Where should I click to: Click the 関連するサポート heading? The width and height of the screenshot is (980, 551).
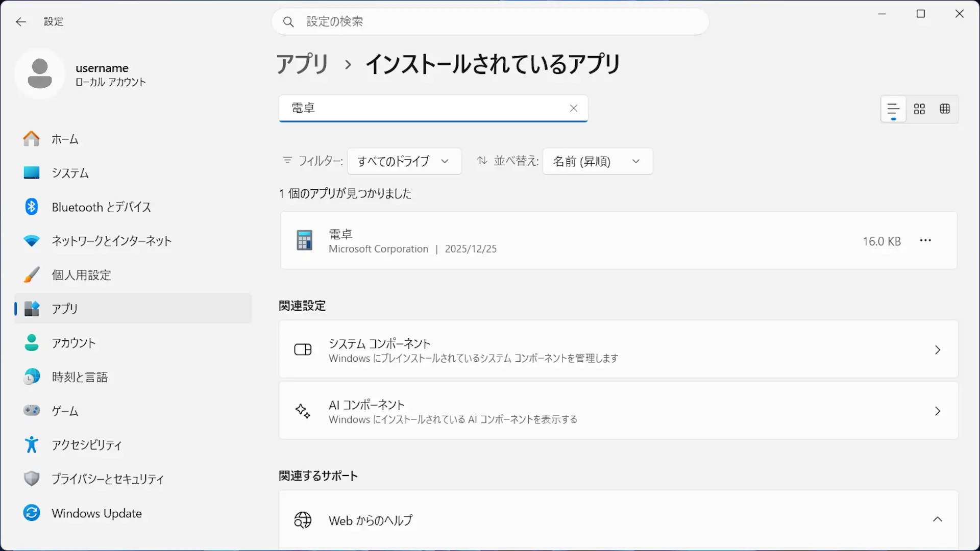pos(318,475)
